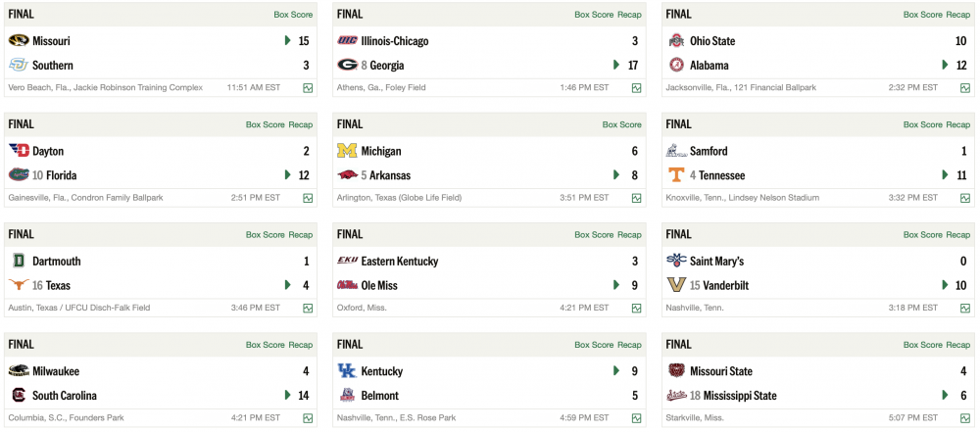The width and height of the screenshot is (980, 432).
Task: Click the Ohio State logo
Action: click(676, 41)
